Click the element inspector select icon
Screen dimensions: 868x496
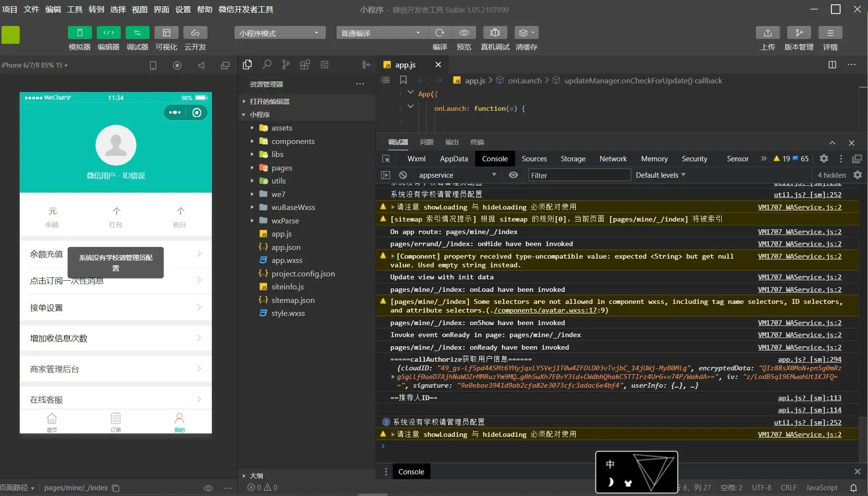386,159
